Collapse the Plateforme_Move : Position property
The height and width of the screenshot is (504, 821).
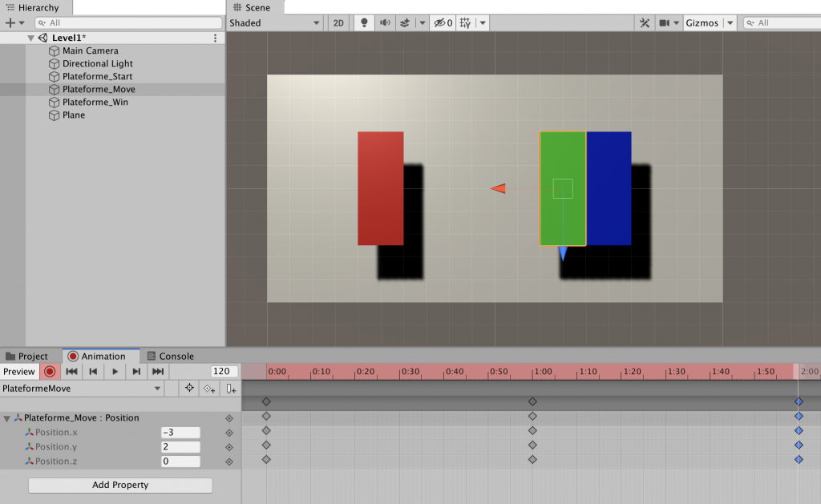(7, 418)
